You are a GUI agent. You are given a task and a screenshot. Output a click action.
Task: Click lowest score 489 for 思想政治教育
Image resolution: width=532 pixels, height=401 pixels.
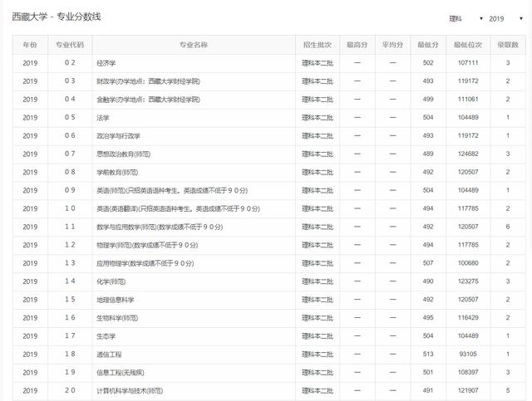click(428, 154)
